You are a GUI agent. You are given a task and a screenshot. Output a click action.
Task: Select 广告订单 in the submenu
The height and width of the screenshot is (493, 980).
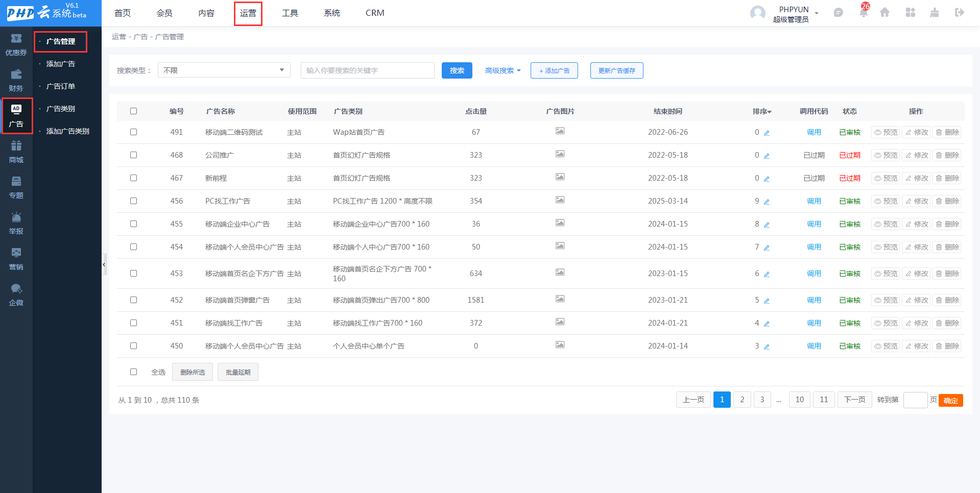point(61,86)
